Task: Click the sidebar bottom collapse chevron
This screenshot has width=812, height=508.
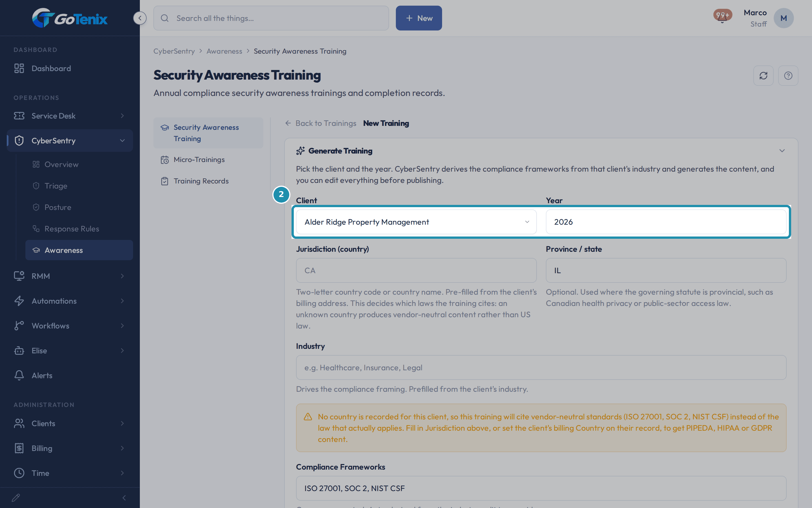Action: pos(124,498)
